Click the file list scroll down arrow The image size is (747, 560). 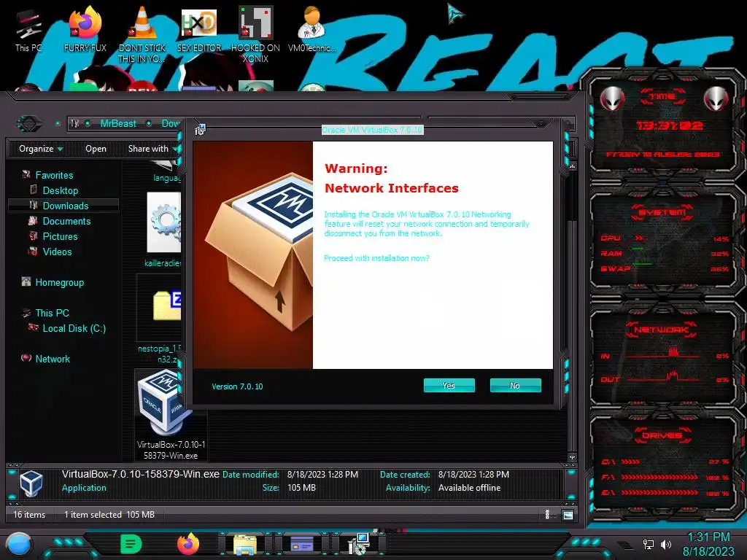point(572,457)
